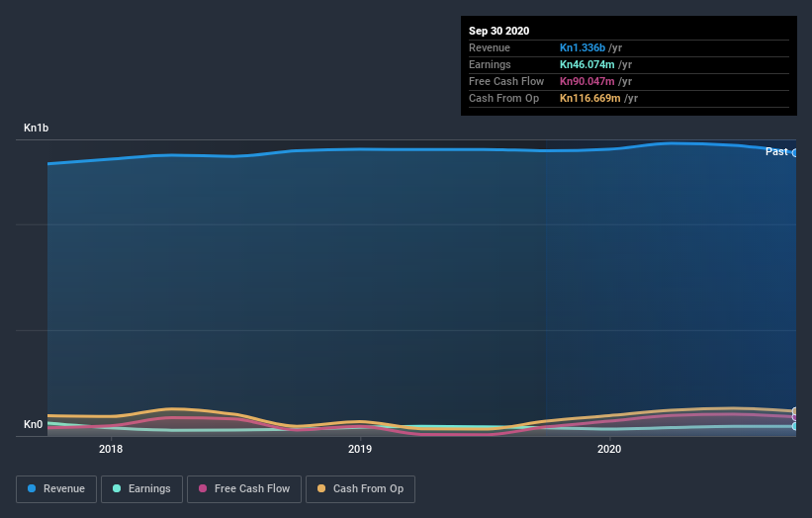Viewport: 812px width, 518px height.
Task: Toggle the Revenue legend button
Action: 56,489
